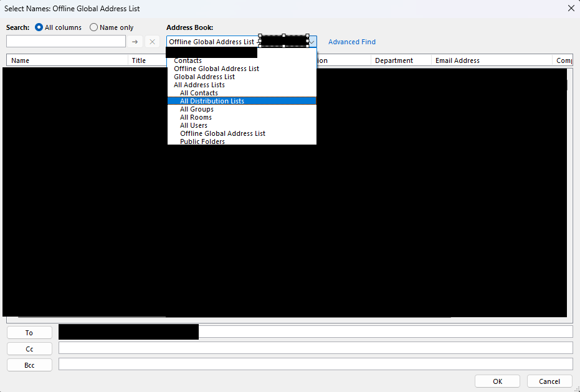Select the "All columns" search option
Viewport: 580px width, 392px height.
pyautogui.click(x=39, y=27)
